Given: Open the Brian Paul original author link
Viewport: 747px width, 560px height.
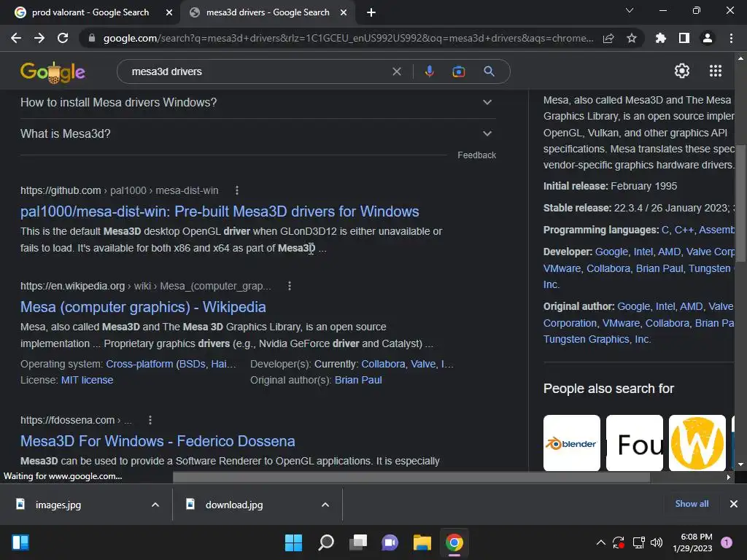Looking at the screenshot, I should click(x=358, y=380).
